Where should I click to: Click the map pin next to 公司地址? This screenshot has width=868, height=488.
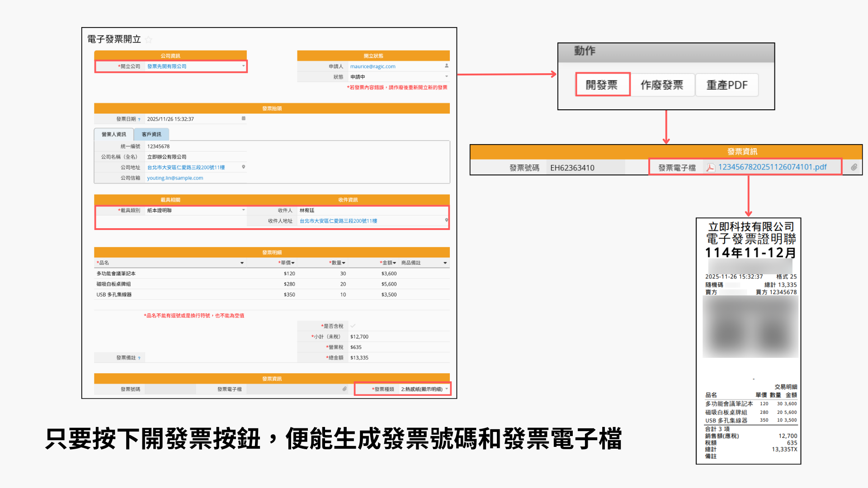pos(243,167)
